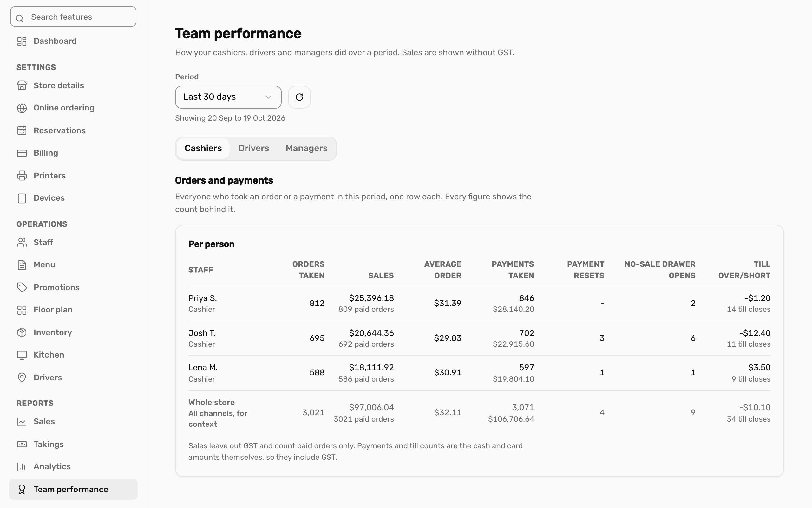Image resolution: width=812 pixels, height=508 pixels.
Task: Click the Drivers map pin icon
Action: pos(22,377)
